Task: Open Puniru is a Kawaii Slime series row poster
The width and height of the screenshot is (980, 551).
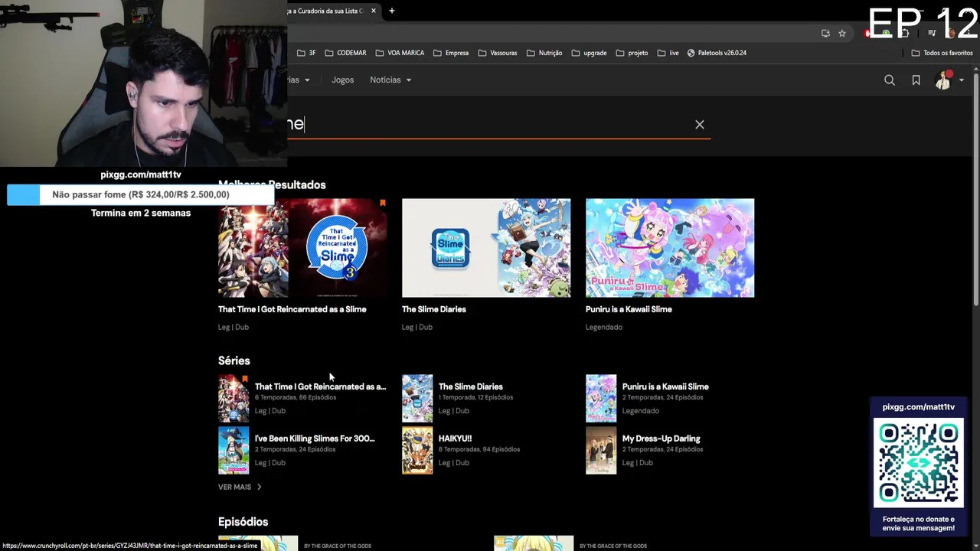Action: [601, 398]
